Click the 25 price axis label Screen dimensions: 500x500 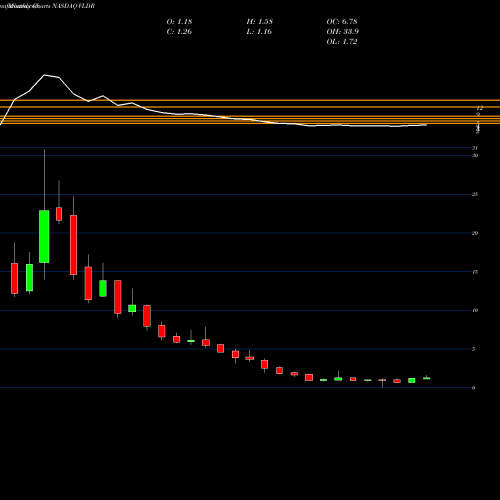[x=475, y=194]
